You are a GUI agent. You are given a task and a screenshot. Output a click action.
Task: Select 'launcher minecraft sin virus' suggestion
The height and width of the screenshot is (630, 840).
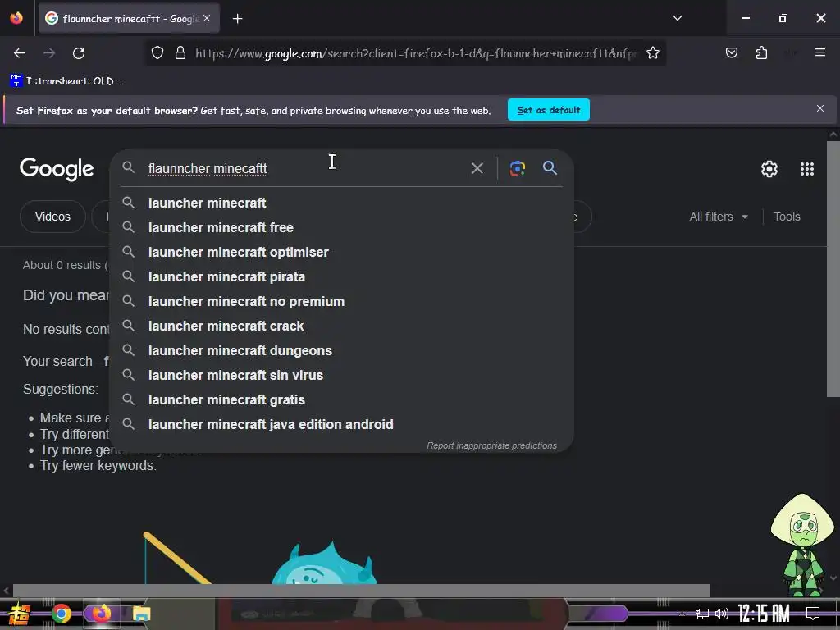(341, 376)
